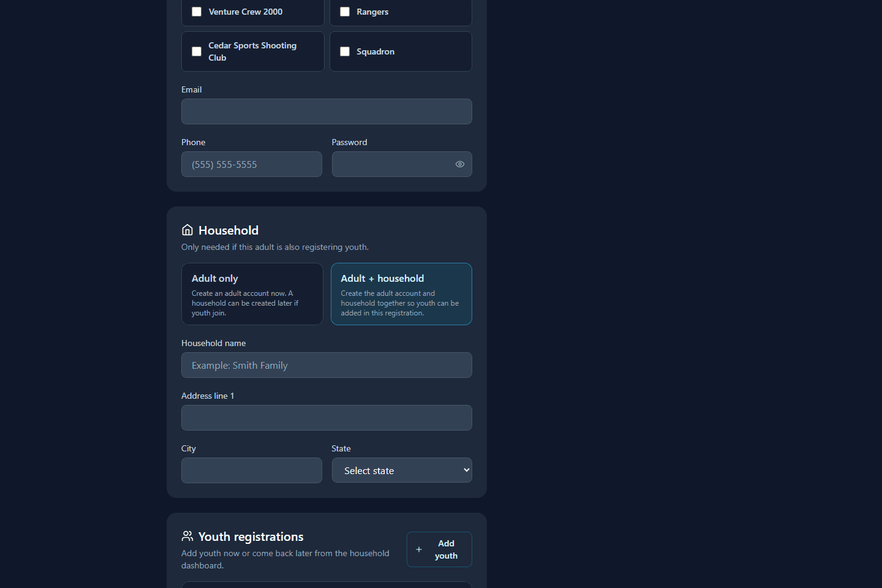Click the Household section heading
882x588 pixels.
tap(228, 230)
